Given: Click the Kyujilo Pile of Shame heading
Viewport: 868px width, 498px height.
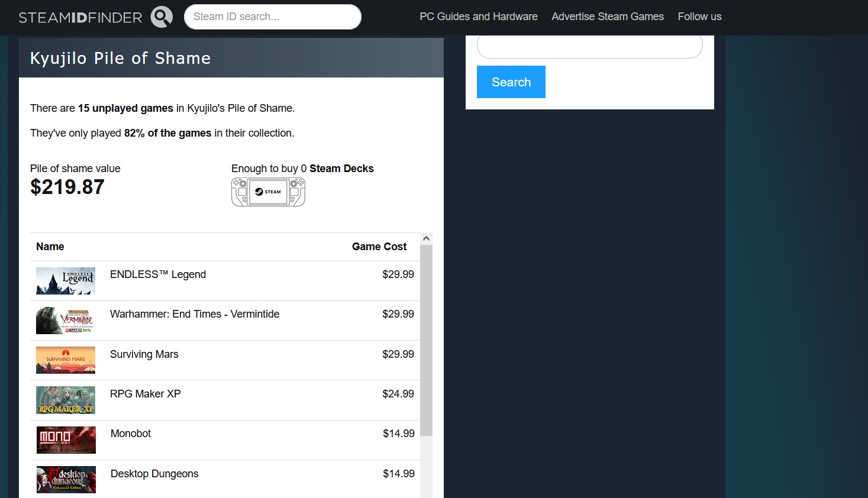Looking at the screenshot, I should click(x=121, y=58).
